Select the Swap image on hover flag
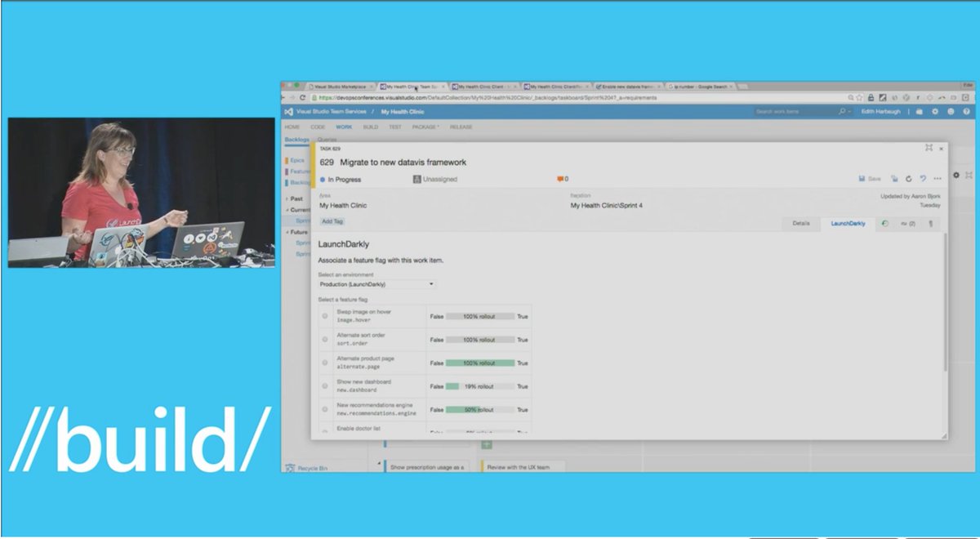The image size is (980, 539). click(325, 316)
